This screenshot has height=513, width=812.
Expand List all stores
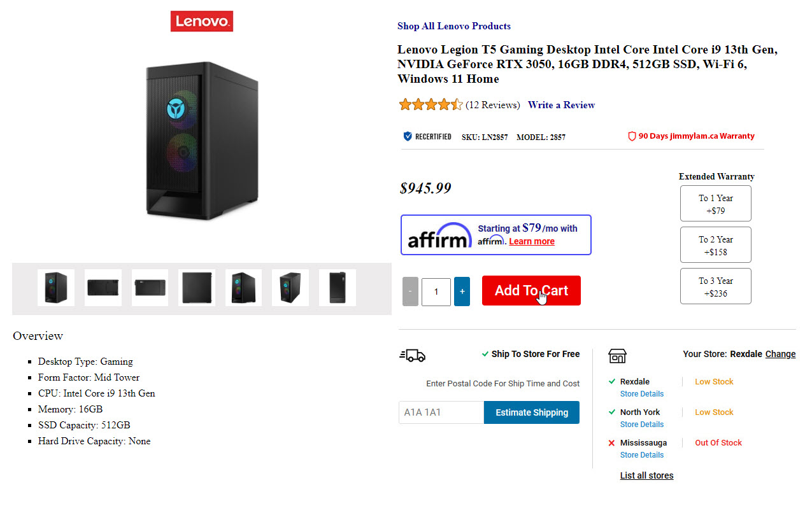point(646,475)
